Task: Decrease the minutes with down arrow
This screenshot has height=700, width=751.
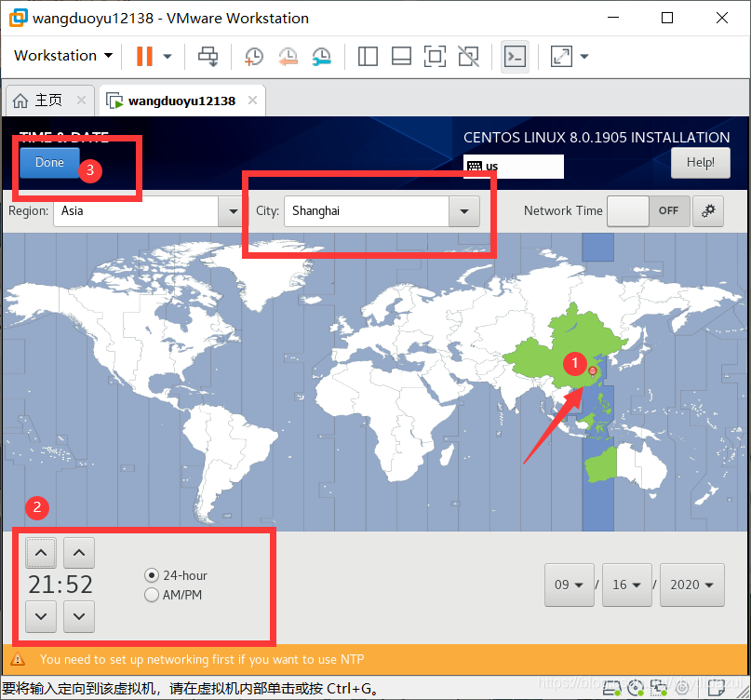Action: click(79, 616)
